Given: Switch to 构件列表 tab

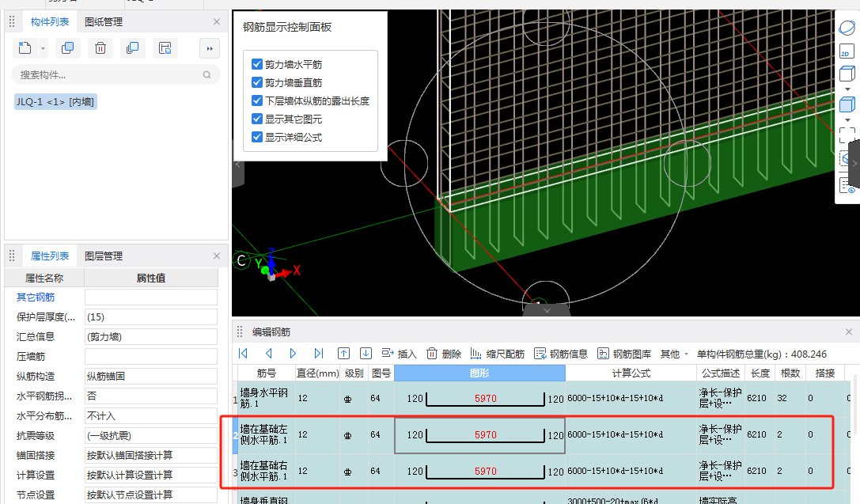Looking at the screenshot, I should tap(49, 22).
